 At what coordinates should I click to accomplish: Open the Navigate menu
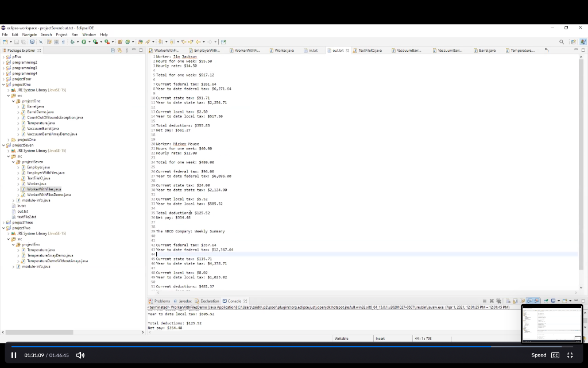(x=29, y=34)
